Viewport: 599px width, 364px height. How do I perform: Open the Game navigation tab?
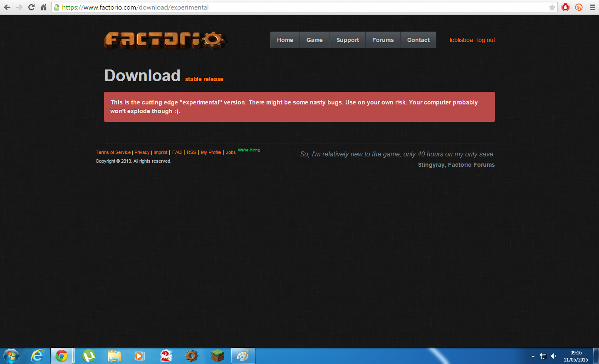coord(314,40)
